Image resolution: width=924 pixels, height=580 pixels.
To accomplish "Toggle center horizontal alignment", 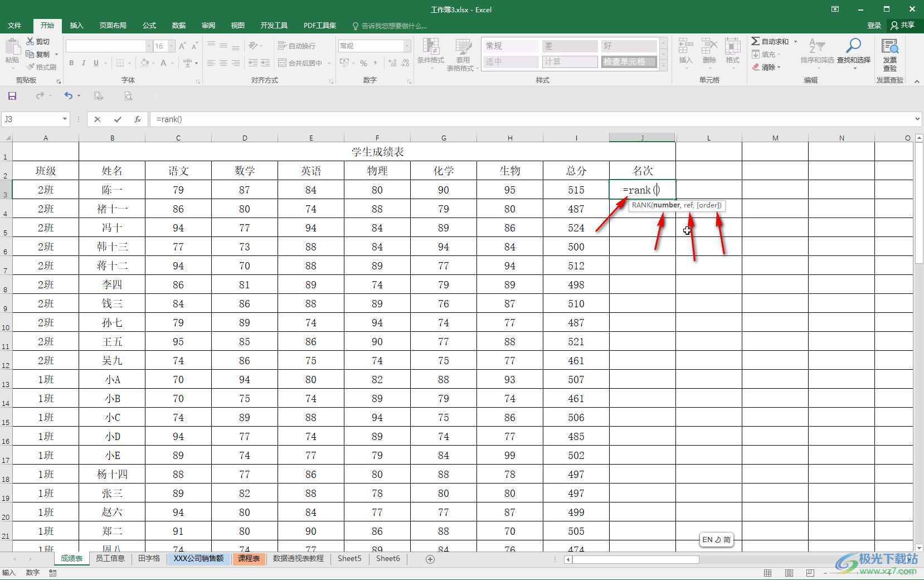I will click(x=223, y=63).
